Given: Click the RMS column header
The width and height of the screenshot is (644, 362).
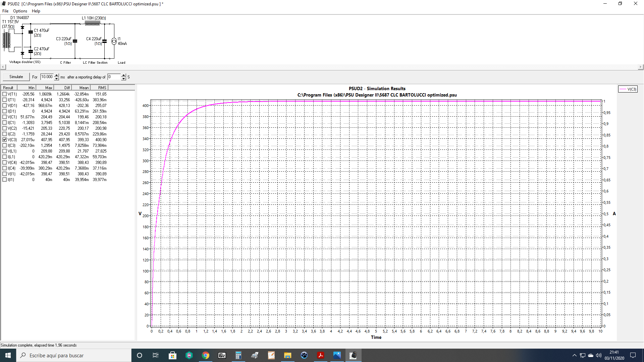Looking at the screenshot, I should click(x=99, y=88).
